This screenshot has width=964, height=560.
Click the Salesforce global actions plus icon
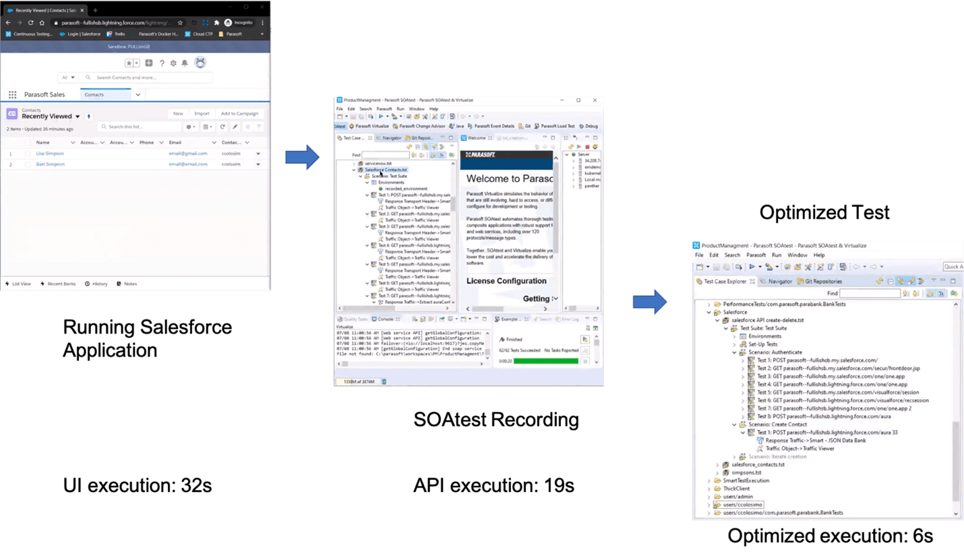coord(149,63)
